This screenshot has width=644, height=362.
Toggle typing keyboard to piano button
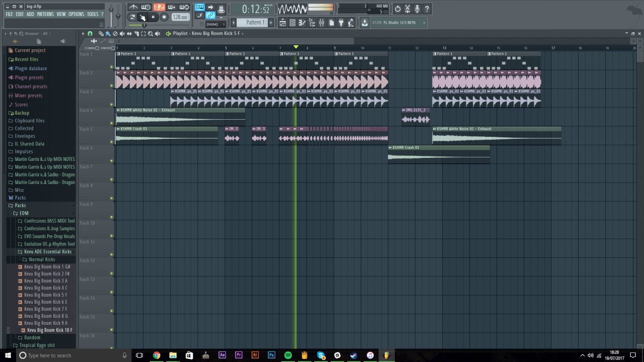pos(200,8)
